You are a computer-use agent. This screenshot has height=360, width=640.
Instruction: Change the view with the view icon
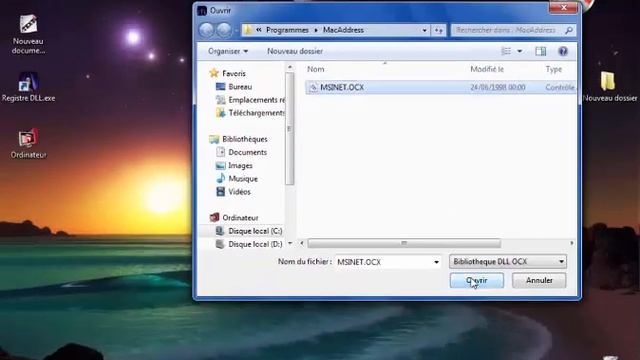pos(506,51)
